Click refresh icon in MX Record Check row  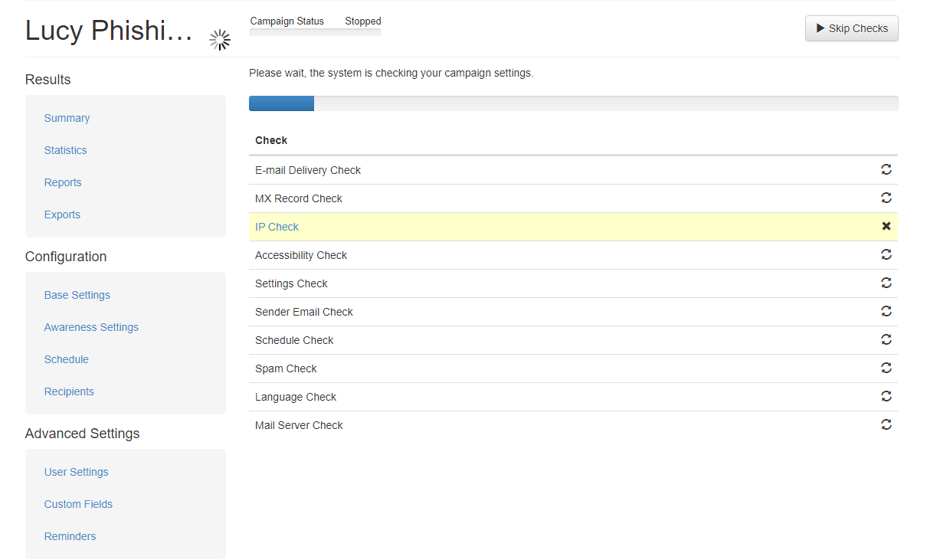tap(886, 198)
